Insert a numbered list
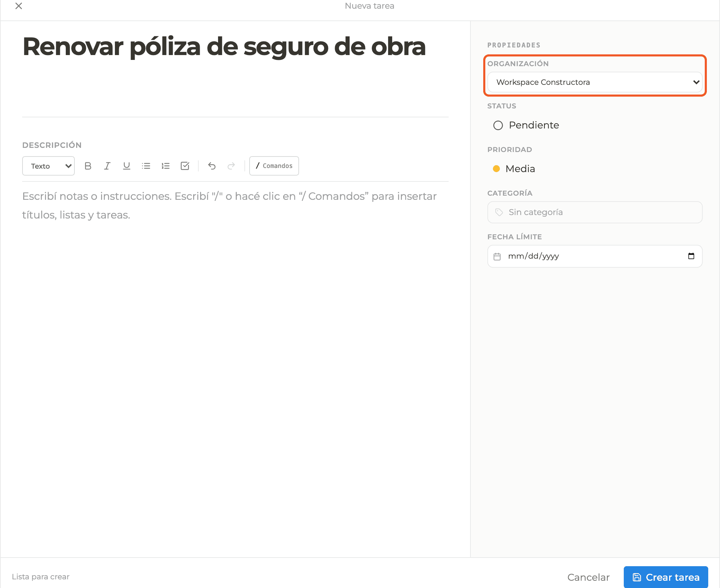 (x=165, y=166)
